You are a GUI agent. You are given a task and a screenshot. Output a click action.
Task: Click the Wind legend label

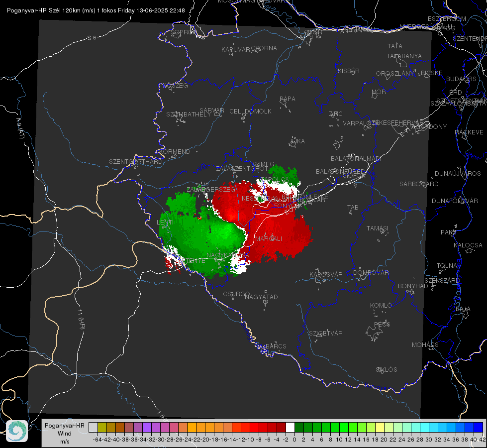pyautogui.click(x=64, y=434)
